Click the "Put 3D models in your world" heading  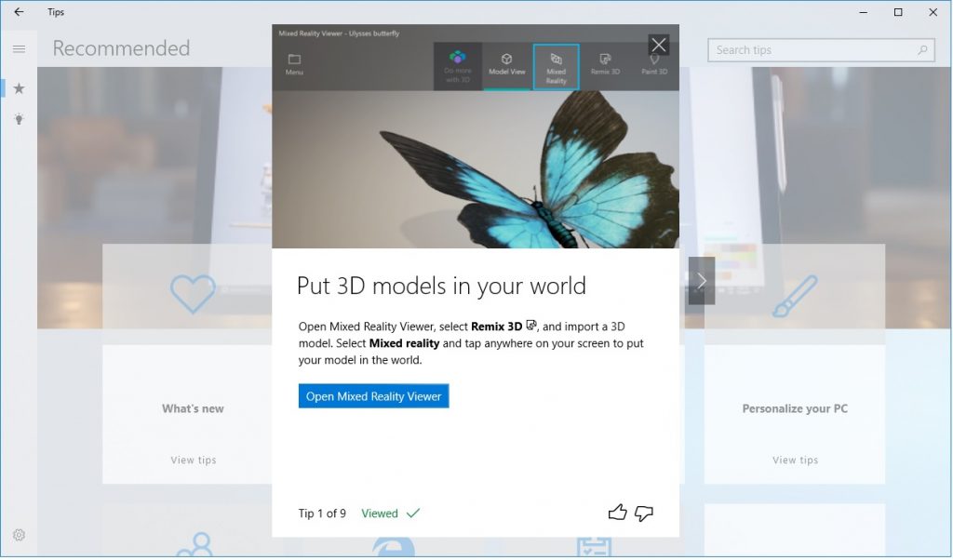[441, 286]
